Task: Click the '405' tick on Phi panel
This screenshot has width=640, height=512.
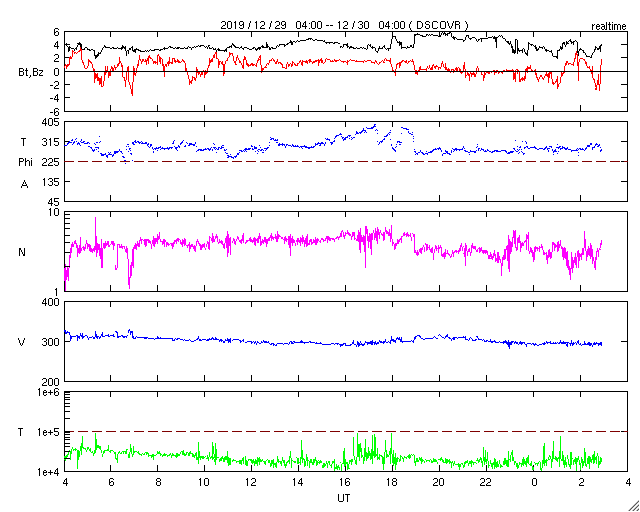Action: [52, 122]
